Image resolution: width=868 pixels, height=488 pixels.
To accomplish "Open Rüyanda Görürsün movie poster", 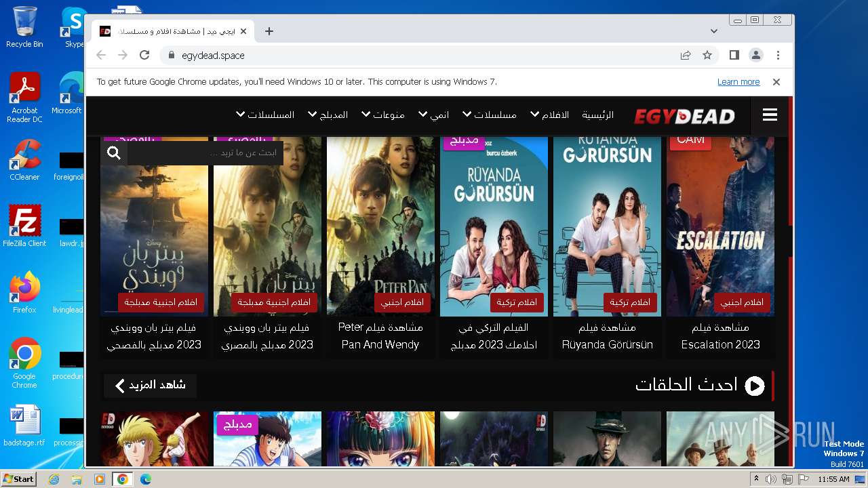I will point(607,226).
